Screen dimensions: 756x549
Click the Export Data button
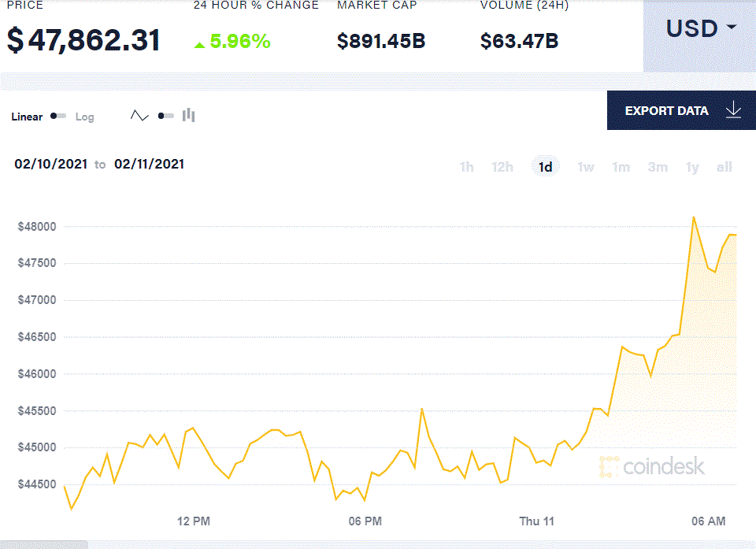pos(665,110)
